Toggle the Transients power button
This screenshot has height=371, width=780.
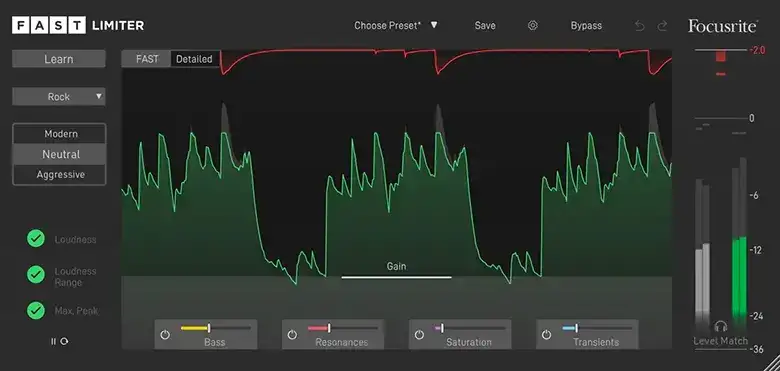(546, 335)
